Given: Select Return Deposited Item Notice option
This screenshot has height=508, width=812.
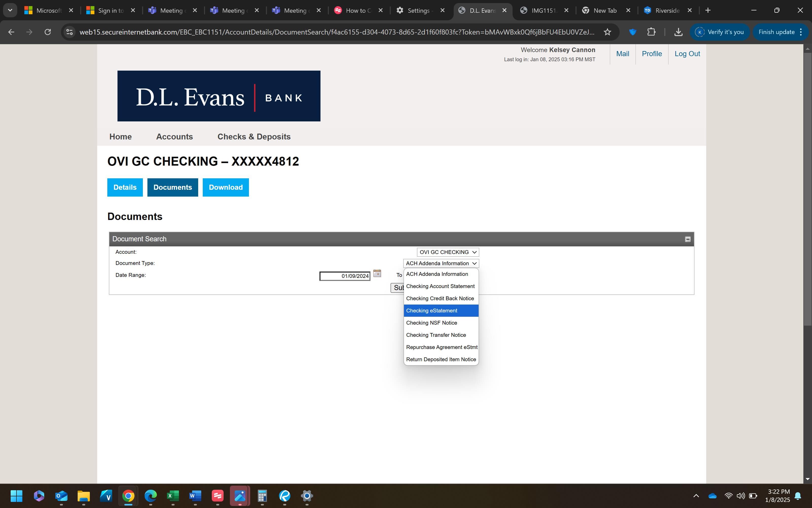Looking at the screenshot, I should click(x=441, y=359).
